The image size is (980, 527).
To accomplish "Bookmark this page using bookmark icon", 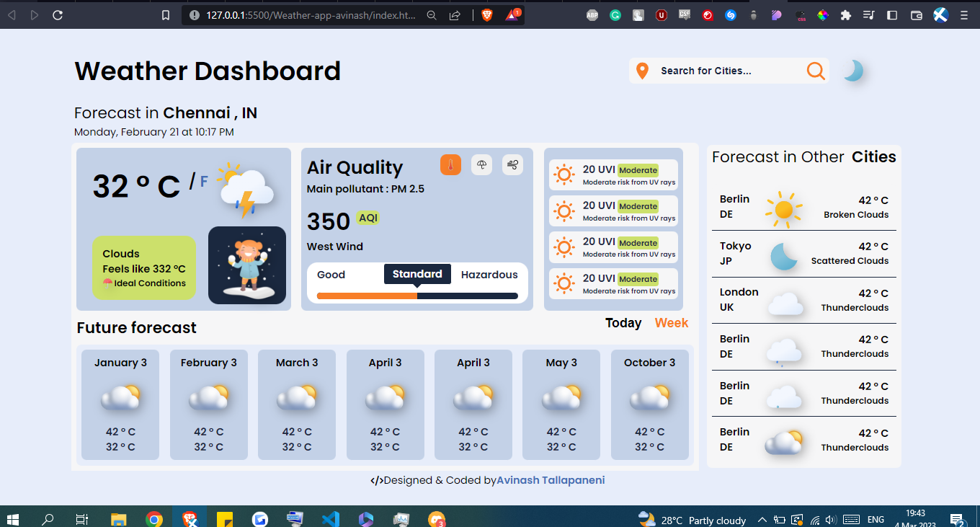I will click(x=166, y=15).
